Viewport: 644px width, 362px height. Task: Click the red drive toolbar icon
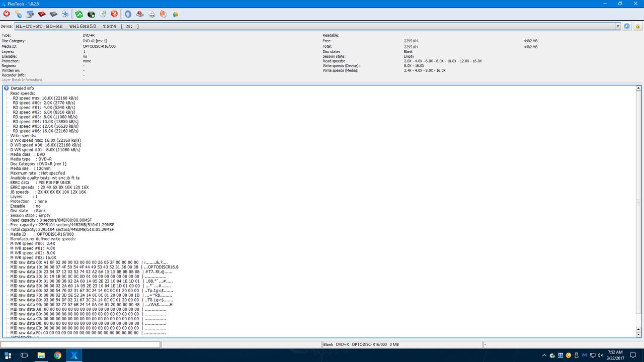click(42, 14)
